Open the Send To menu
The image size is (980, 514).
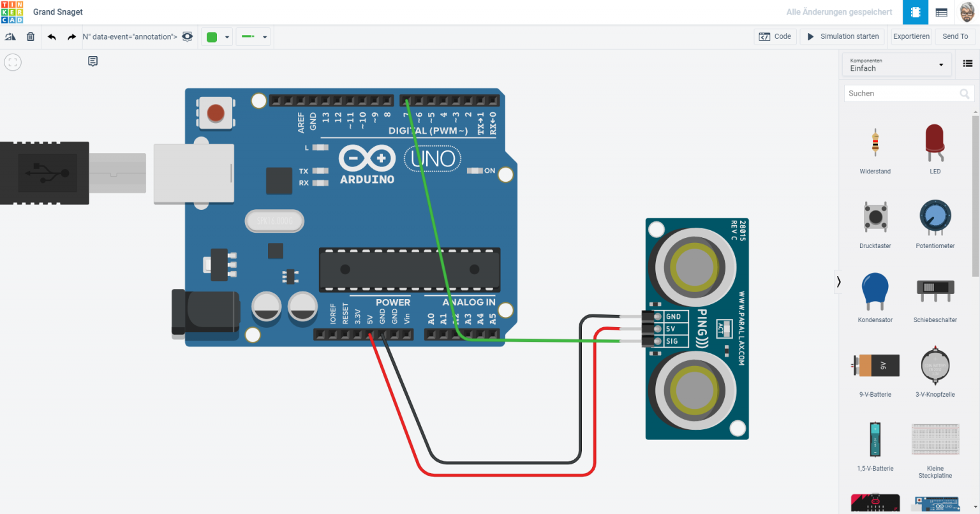coord(955,36)
